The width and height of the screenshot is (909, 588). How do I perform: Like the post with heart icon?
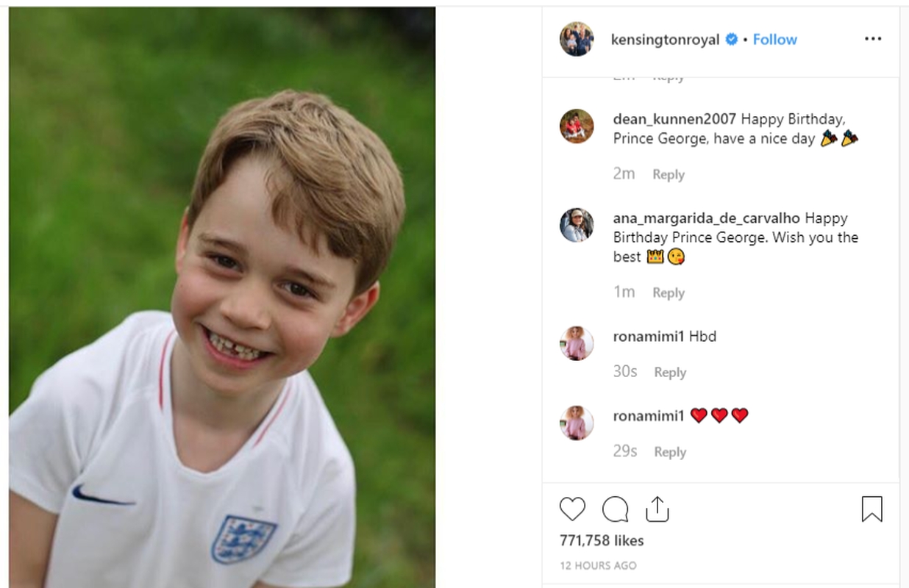pos(572,509)
